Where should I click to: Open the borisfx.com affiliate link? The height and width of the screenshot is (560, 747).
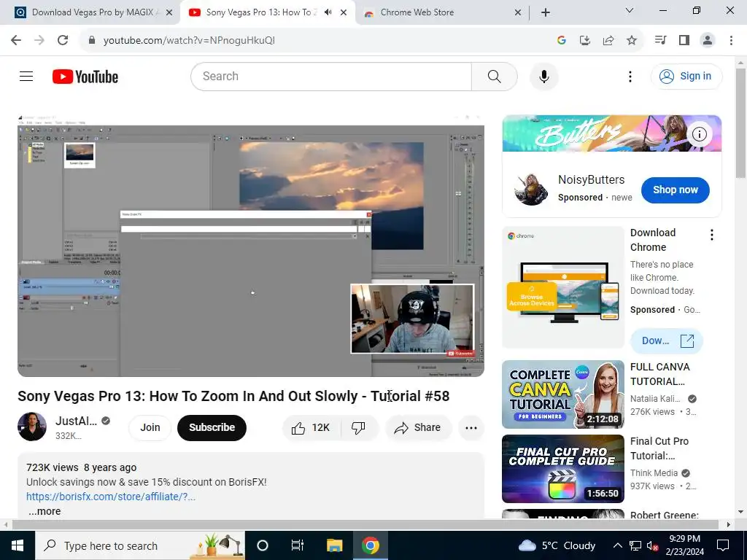[x=111, y=497]
